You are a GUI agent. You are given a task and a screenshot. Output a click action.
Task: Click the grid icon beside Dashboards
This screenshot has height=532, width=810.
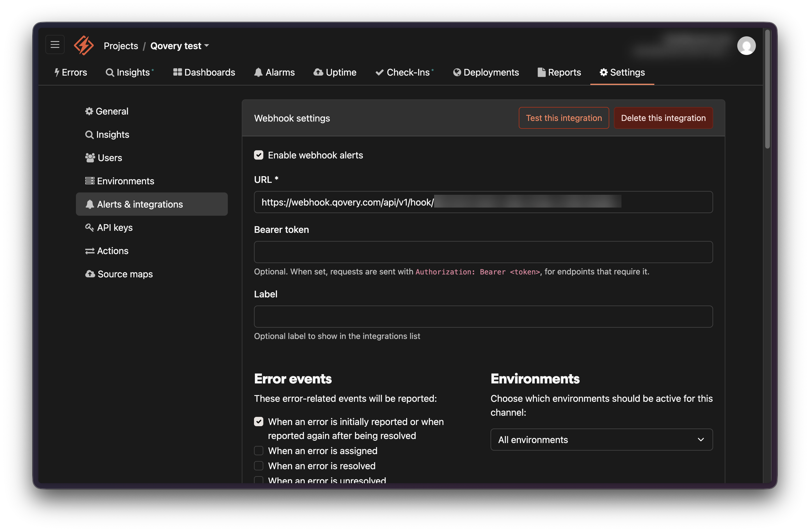point(177,72)
